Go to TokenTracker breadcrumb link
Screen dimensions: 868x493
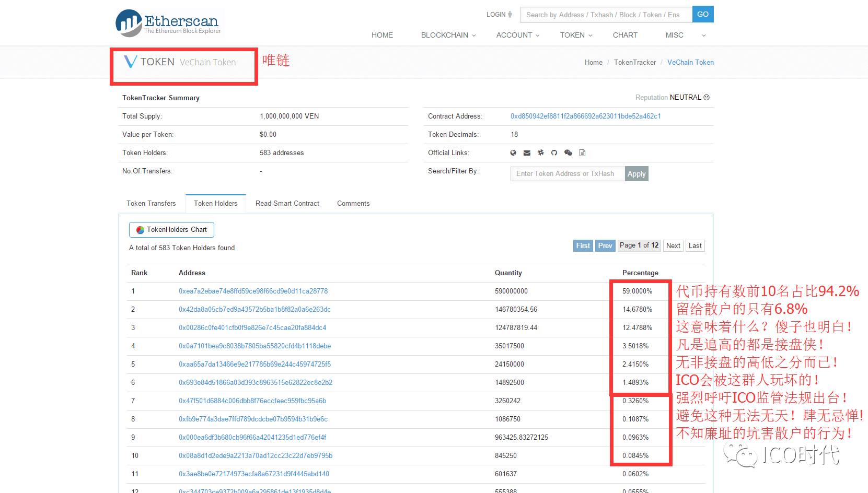tap(635, 62)
